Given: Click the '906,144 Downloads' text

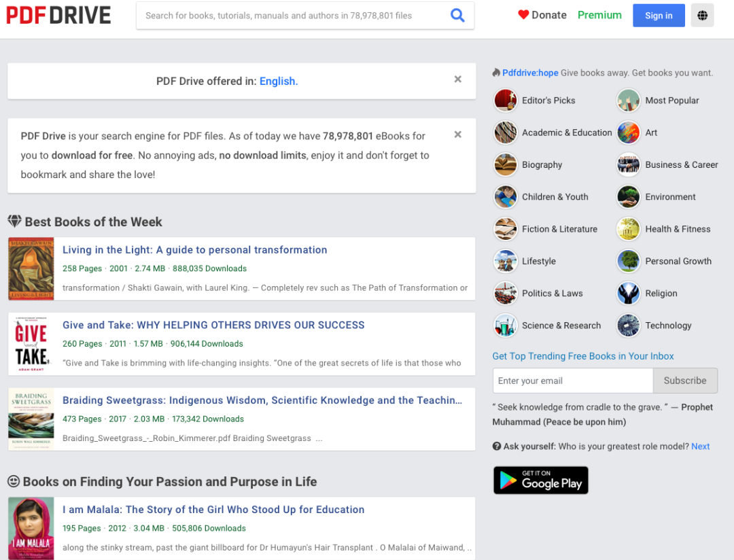Looking at the screenshot, I should [207, 344].
